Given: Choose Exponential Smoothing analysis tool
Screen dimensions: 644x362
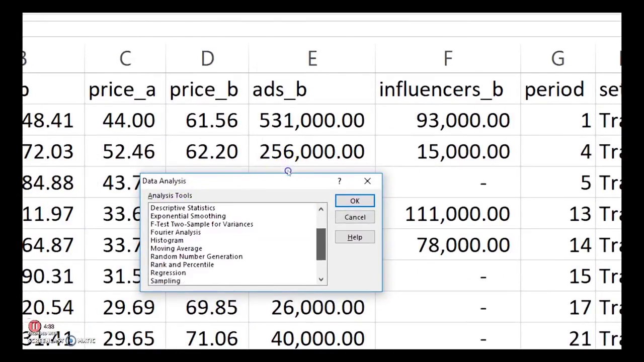Looking at the screenshot, I should [x=188, y=216].
